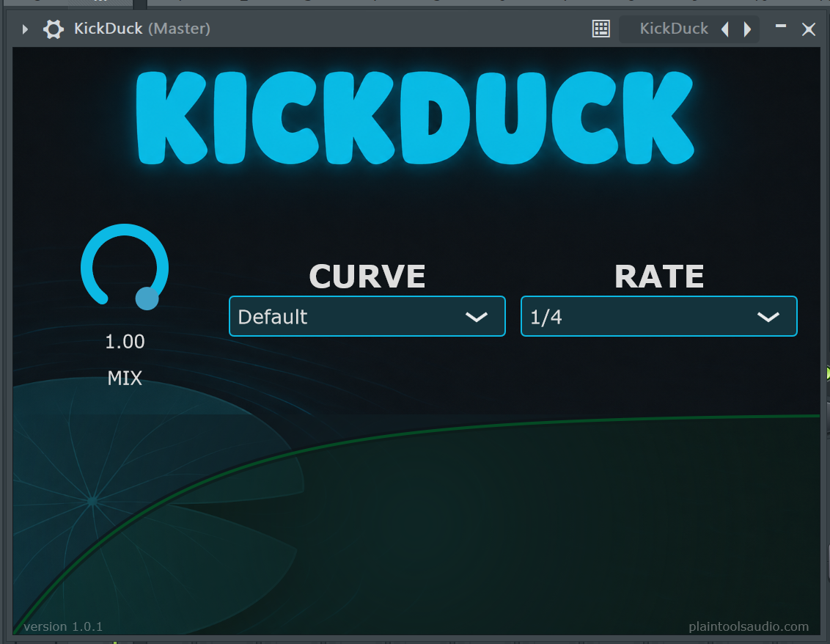Image resolution: width=830 pixels, height=644 pixels.
Task: Minimize the KickDuck plugin window
Action: pyautogui.click(x=781, y=26)
